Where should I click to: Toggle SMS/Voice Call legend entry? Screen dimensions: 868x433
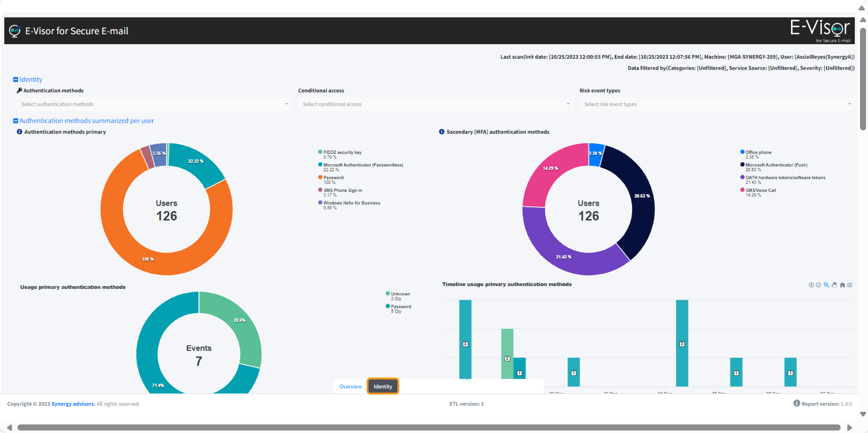[758, 192]
